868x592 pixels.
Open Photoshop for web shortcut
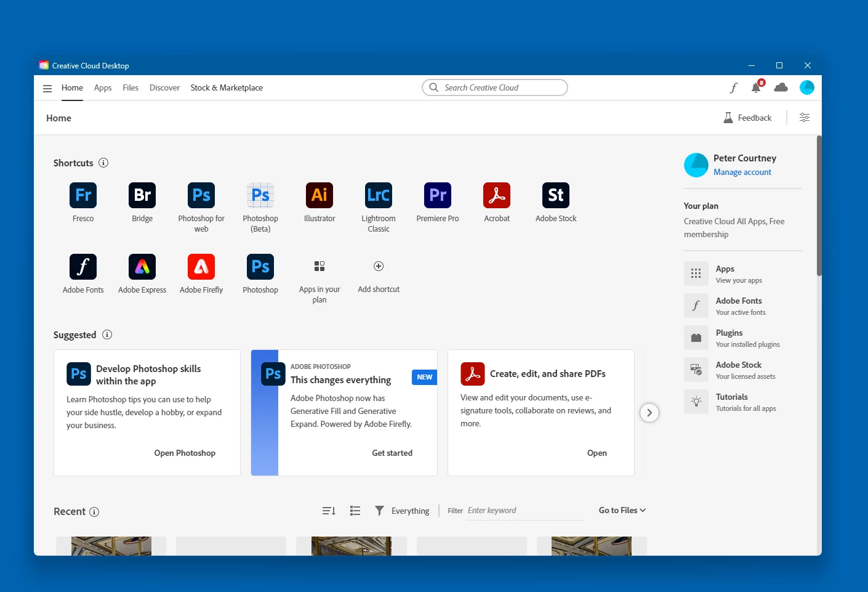(201, 195)
